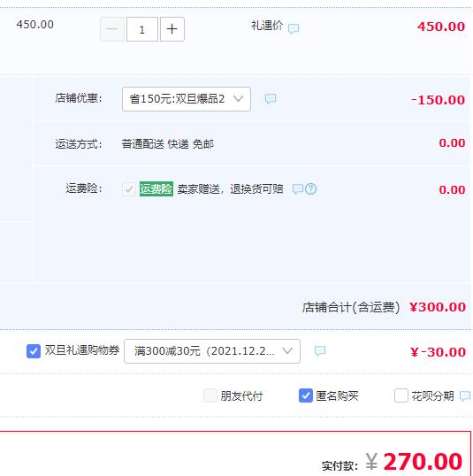Uncheck the 双旦礼遇购物券 checkbox
The height and width of the screenshot is (476, 473).
pos(34,351)
